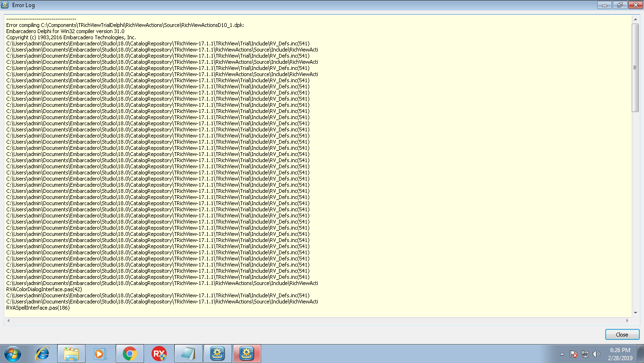
Task: Select the non-highlighted blue gear taskbar button
Action: click(218, 354)
